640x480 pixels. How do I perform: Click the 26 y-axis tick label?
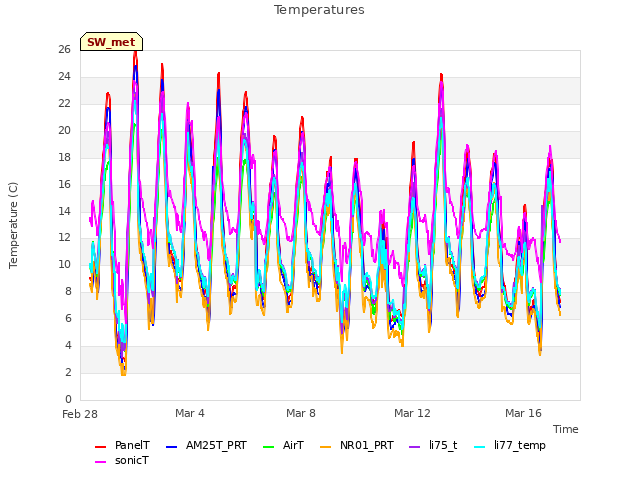point(64,50)
